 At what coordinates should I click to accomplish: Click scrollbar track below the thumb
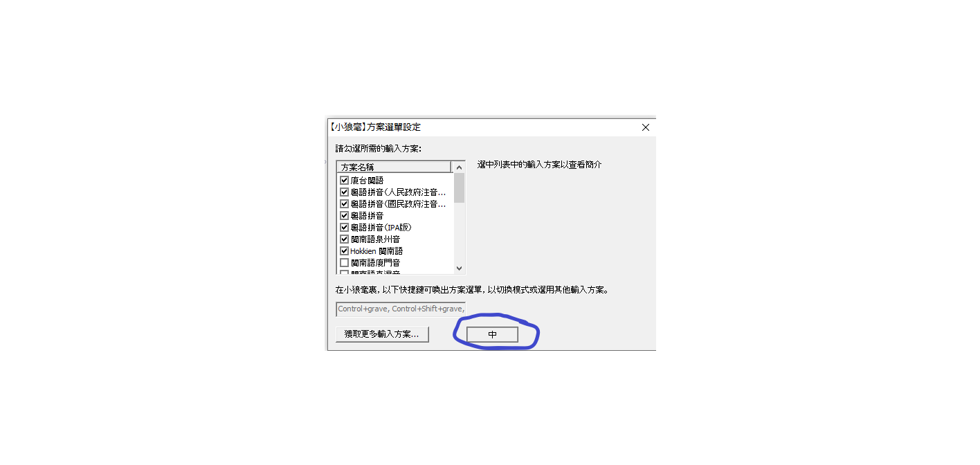pos(459,232)
